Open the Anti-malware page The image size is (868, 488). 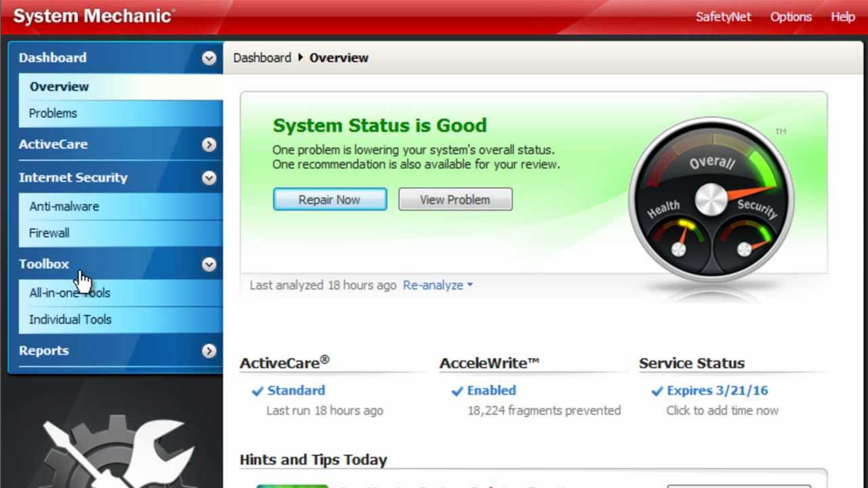[121, 206]
